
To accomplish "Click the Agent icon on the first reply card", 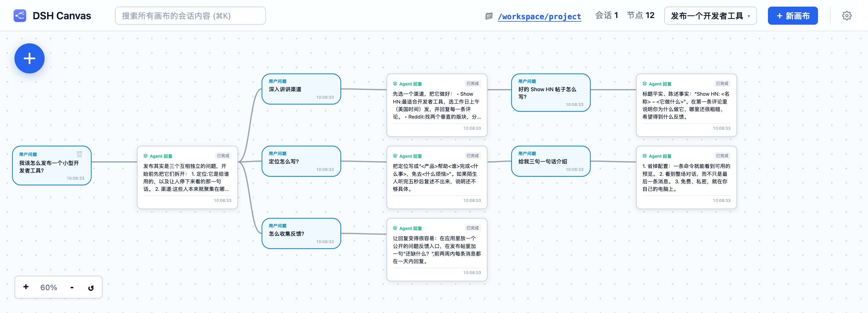I will [146, 156].
